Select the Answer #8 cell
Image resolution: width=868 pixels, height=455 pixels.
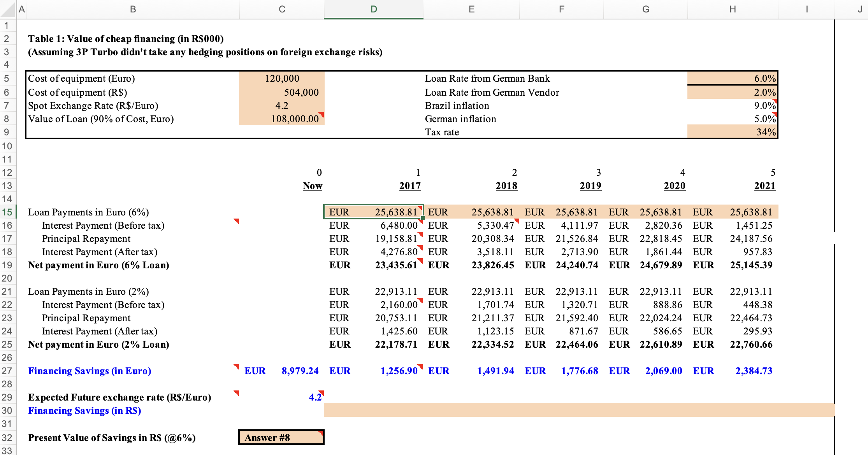click(x=281, y=437)
